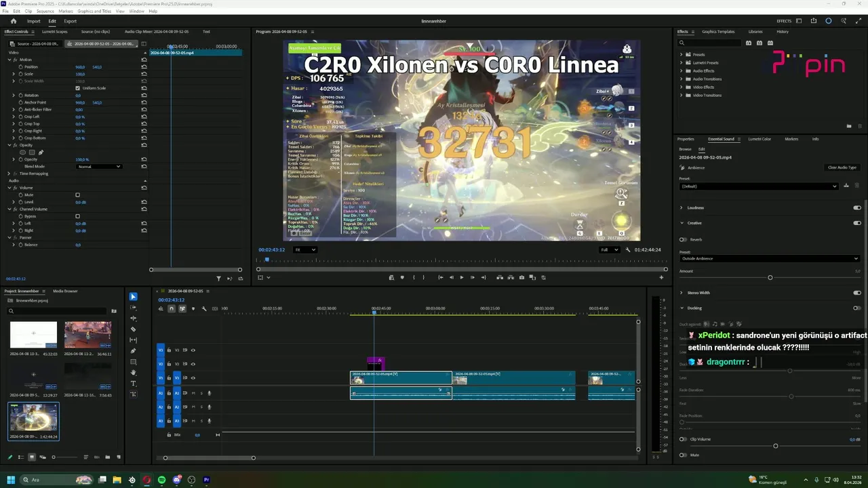This screenshot has height=488, width=868.
Task: Open the Import workspace
Action: 33,21
